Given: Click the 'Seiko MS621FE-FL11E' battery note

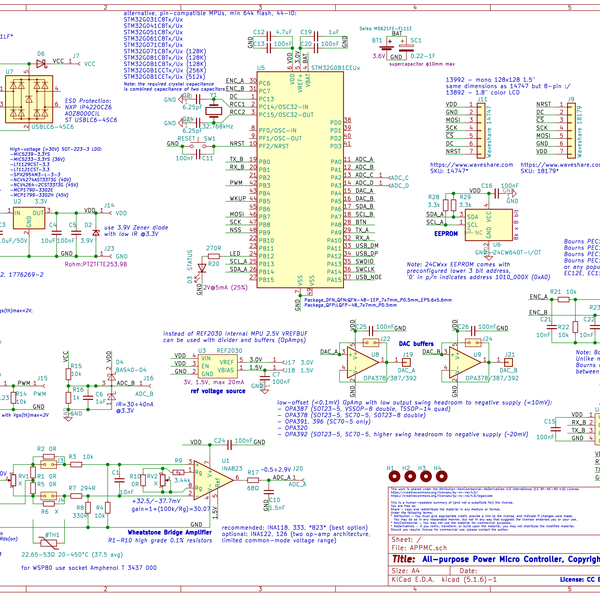Looking at the screenshot, I should [x=386, y=28].
